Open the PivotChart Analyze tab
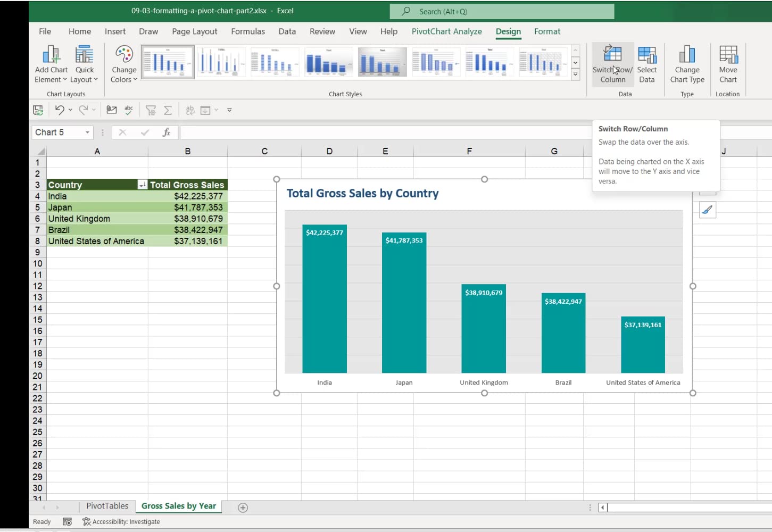Image resolution: width=772 pixels, height=532 pixels. tap(447, 31)
